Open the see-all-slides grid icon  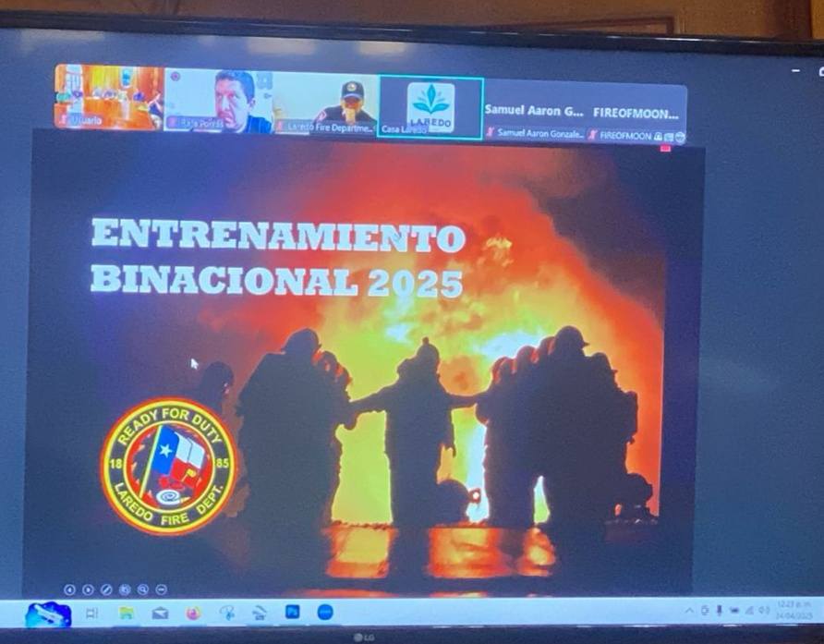pos(125,589)
